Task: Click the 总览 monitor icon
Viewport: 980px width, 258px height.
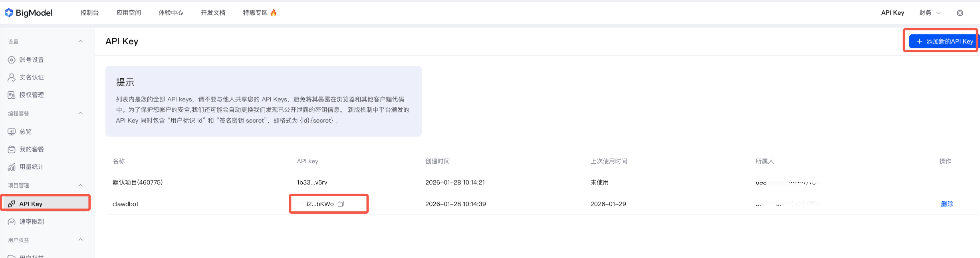Action: pyautogui.click(x=12, y=132)
